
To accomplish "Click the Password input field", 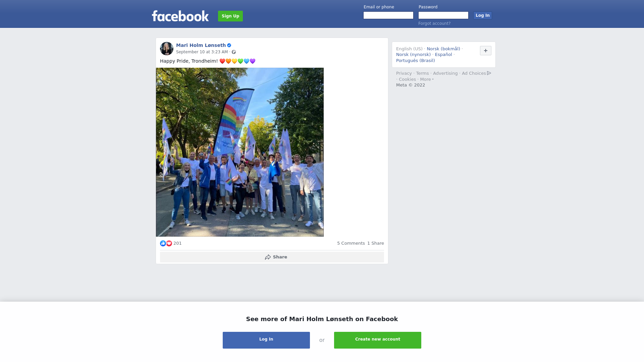I will (x=443, y=15).
